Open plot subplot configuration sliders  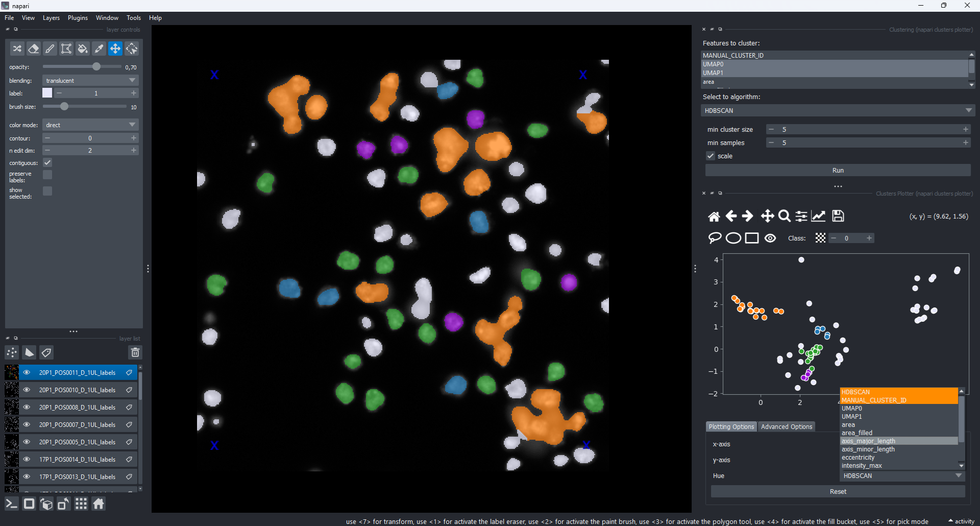(x=801, y=216)
